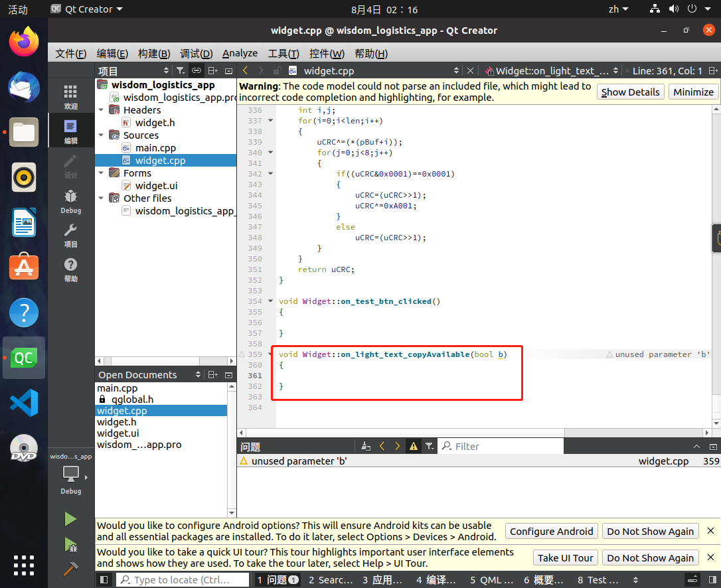The height and width of the screenshot is (588, 721).
Task: Collapse the Headers tree node
Action: [101, 110]
